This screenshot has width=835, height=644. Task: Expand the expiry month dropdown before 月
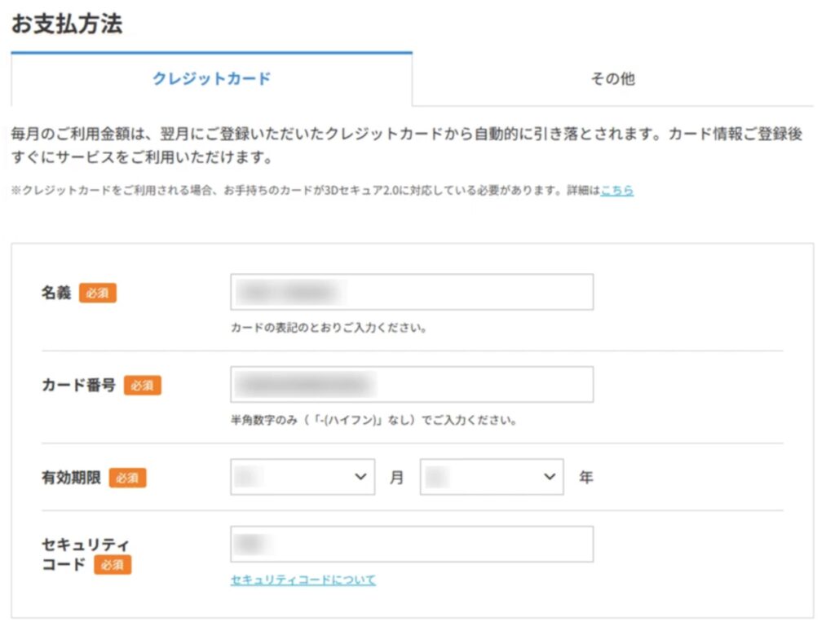[x=303, y=477]
